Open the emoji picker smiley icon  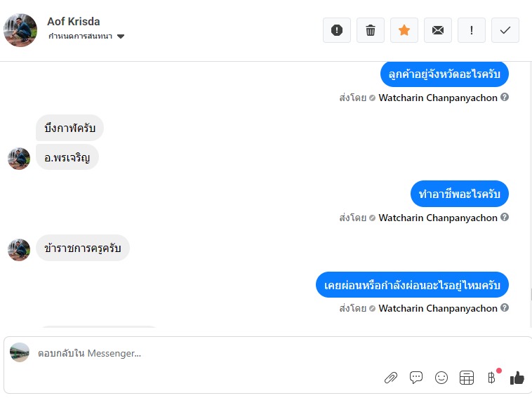tap(441, 378)
